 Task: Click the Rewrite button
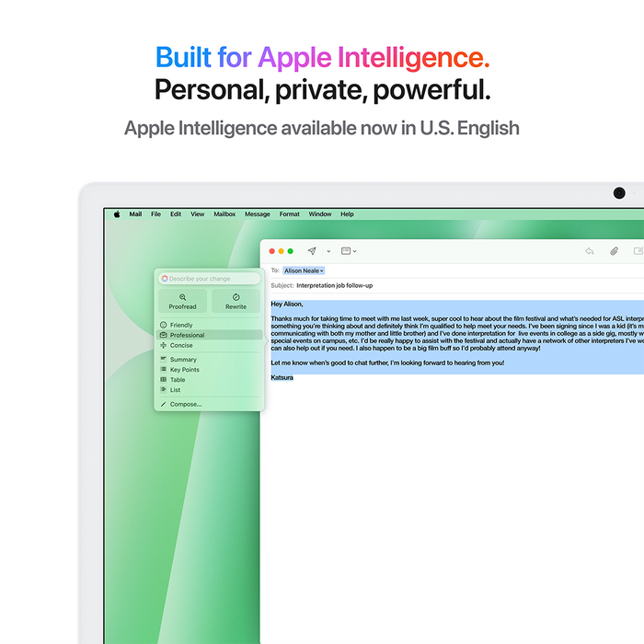click(x=236, y=301)
